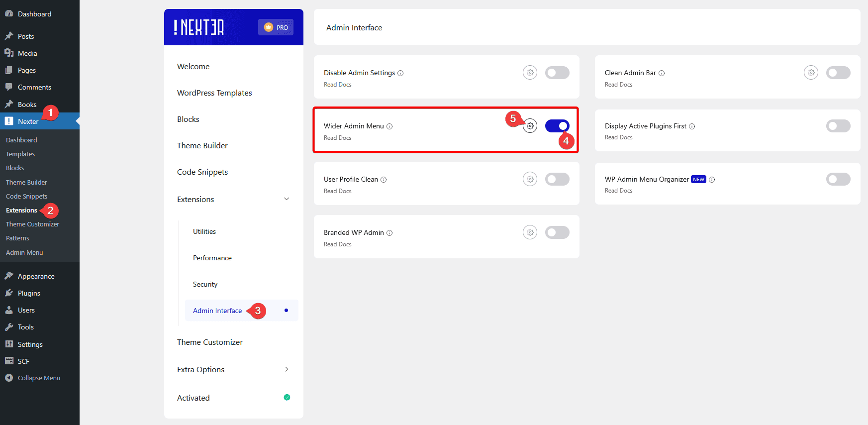Open Read Docs under Wider Admin Menu
868x425 pixels.
click(x=337, y=138)
